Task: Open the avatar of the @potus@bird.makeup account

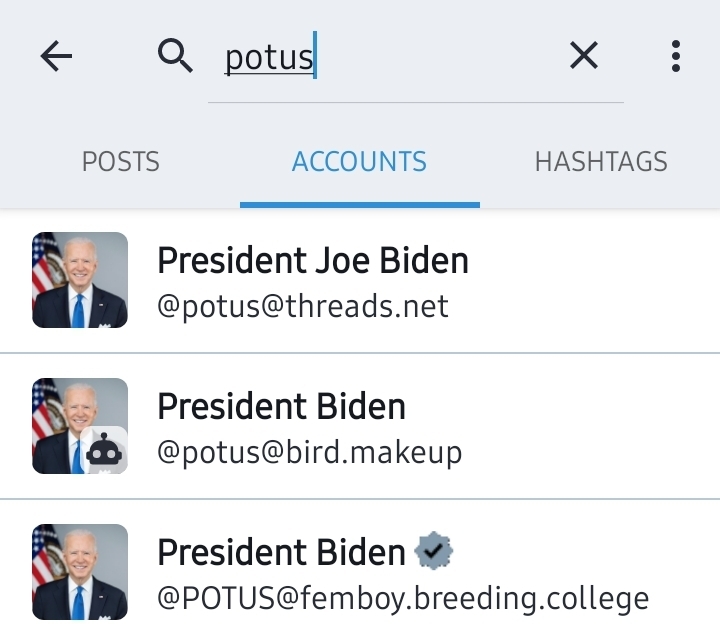Action: [80, 426]
